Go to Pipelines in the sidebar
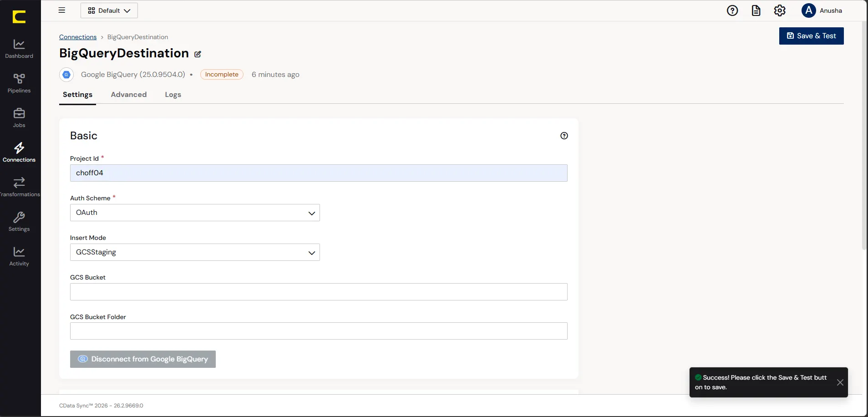868x417 pixels. [19, 84]
